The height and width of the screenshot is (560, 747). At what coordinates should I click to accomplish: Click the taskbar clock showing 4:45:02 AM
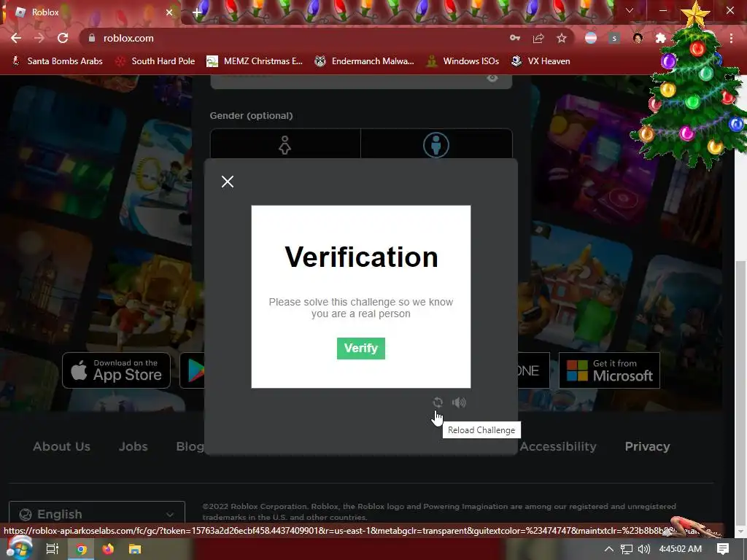pos(681,549)
